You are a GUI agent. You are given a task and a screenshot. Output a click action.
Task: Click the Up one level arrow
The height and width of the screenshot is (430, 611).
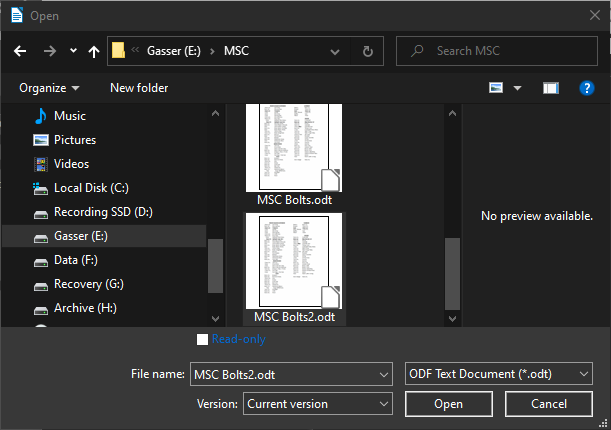(94, 51)
